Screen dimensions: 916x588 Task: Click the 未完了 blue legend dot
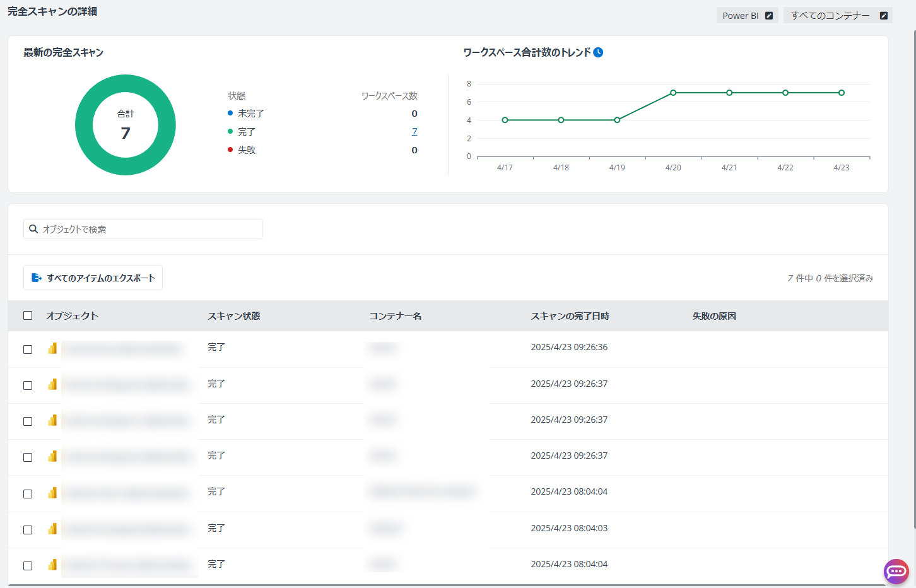[230, 113]
